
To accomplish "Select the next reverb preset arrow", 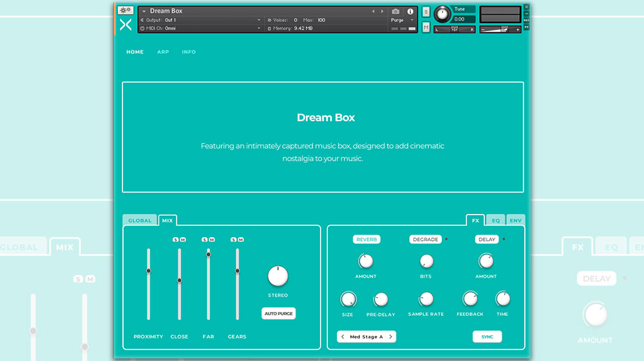I will click(x=390, y=337).
